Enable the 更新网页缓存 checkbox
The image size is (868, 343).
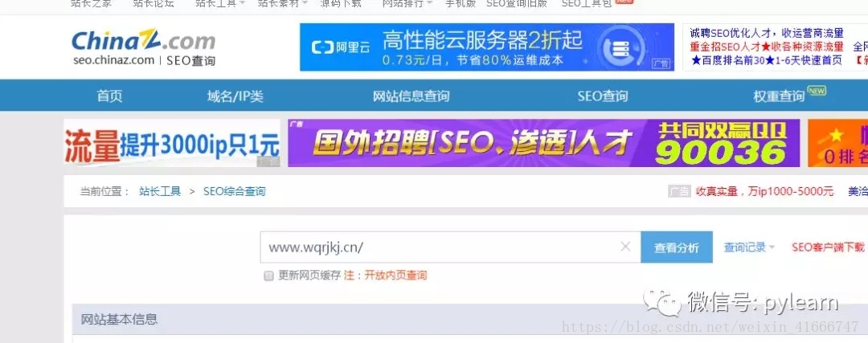click(x=268, y=276)
